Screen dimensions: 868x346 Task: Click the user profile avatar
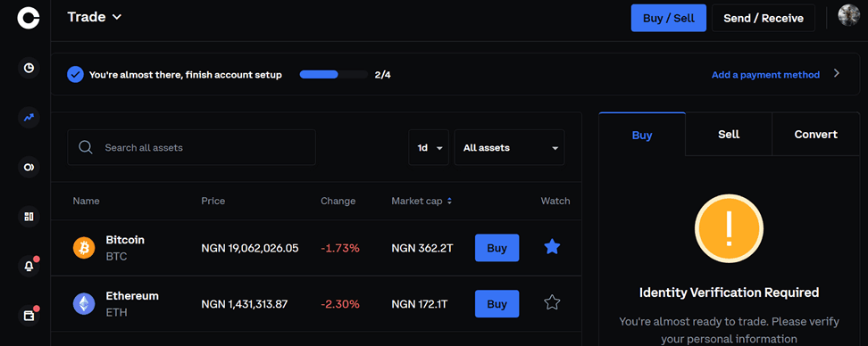(848, 15)
